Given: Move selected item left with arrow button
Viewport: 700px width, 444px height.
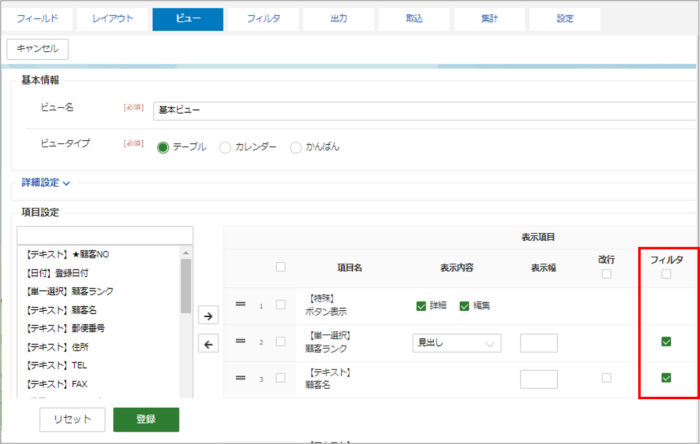Looking at the screenshot, I should coord(208,344).
